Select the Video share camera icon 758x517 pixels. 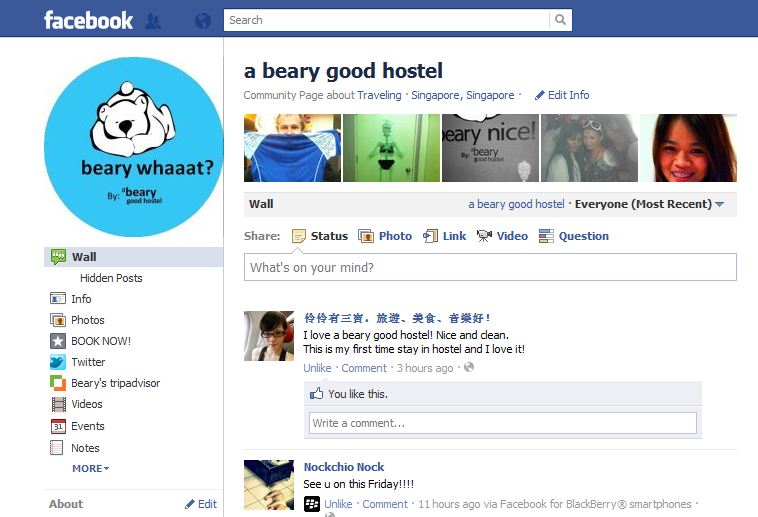point(484,236)
